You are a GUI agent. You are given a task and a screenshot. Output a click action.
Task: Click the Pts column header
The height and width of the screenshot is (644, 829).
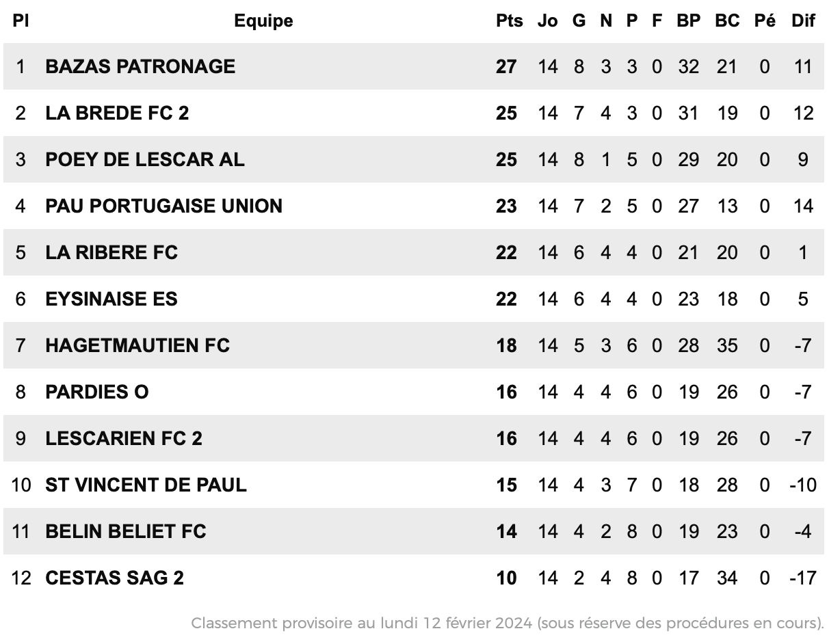click(510, 21)
